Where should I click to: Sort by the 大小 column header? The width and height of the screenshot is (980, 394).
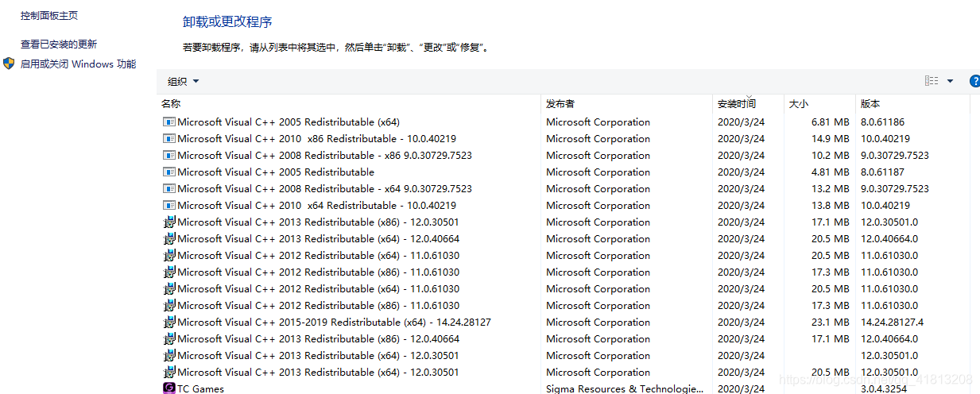799,104
